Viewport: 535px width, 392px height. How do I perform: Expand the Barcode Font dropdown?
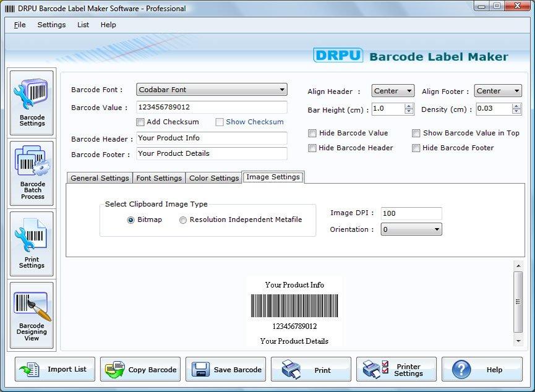click(x=282, y=90)
